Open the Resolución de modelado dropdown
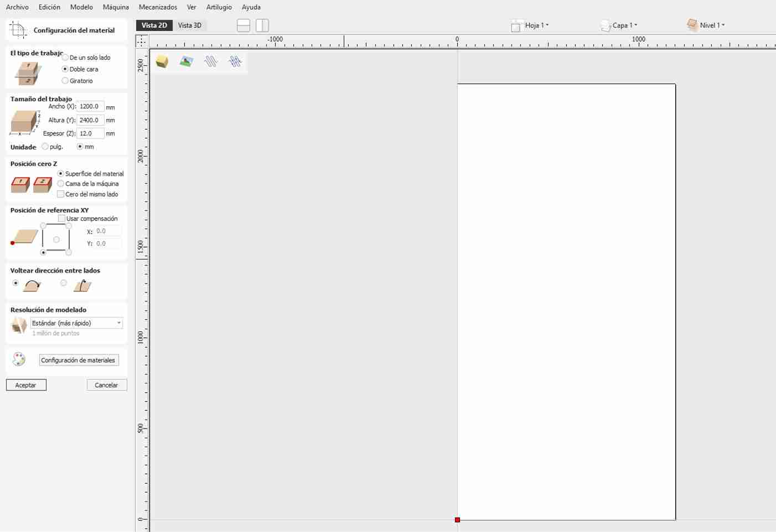The height and width of the screenshot is (532, 776). point(76,323)
